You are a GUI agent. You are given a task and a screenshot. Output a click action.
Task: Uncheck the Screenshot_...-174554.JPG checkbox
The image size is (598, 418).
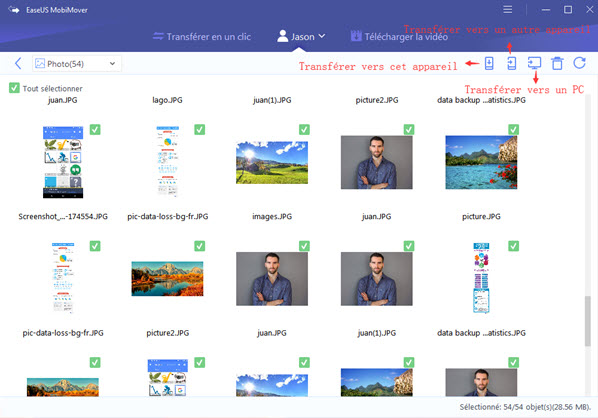coord(95,130)
